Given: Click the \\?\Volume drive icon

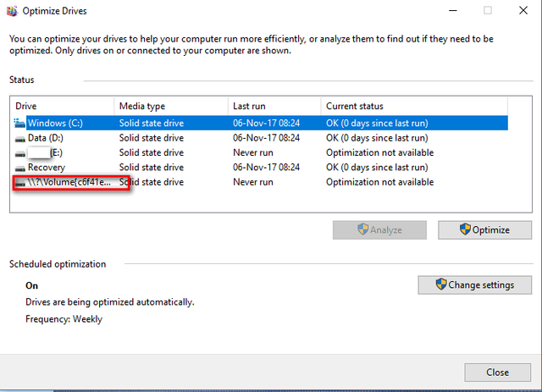Looking at the screenshot, I should click(20, 183).
